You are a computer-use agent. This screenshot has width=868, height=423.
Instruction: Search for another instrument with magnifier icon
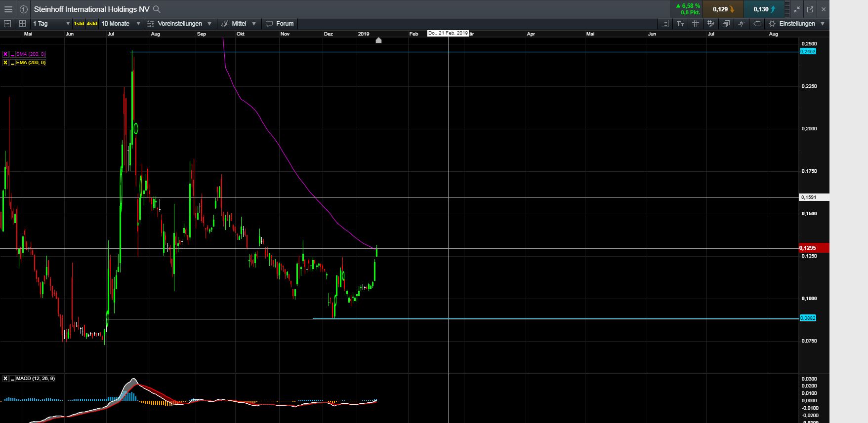[157, 9]
